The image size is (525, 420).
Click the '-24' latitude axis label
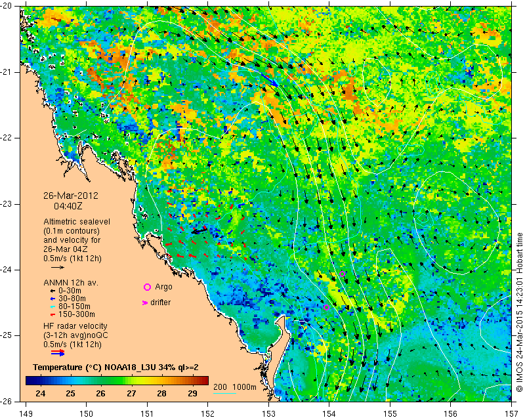click(x=7, y=270)
